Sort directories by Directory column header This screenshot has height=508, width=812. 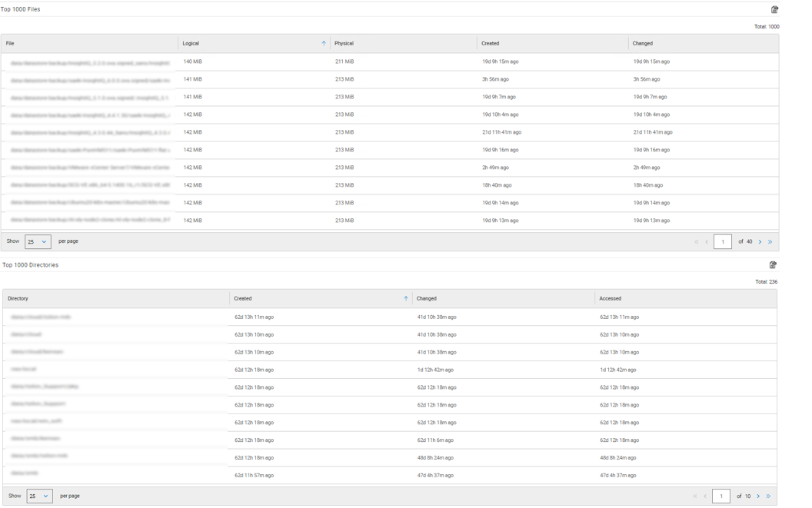(18, 299)
